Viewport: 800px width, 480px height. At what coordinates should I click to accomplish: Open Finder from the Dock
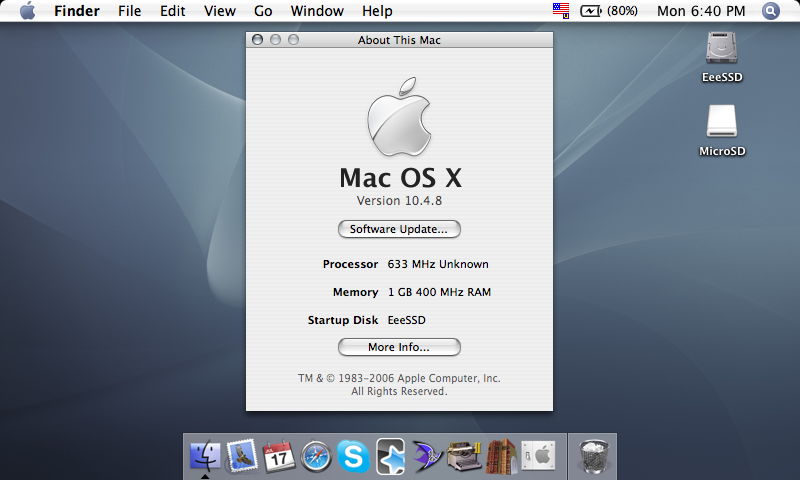pos(205,455)
